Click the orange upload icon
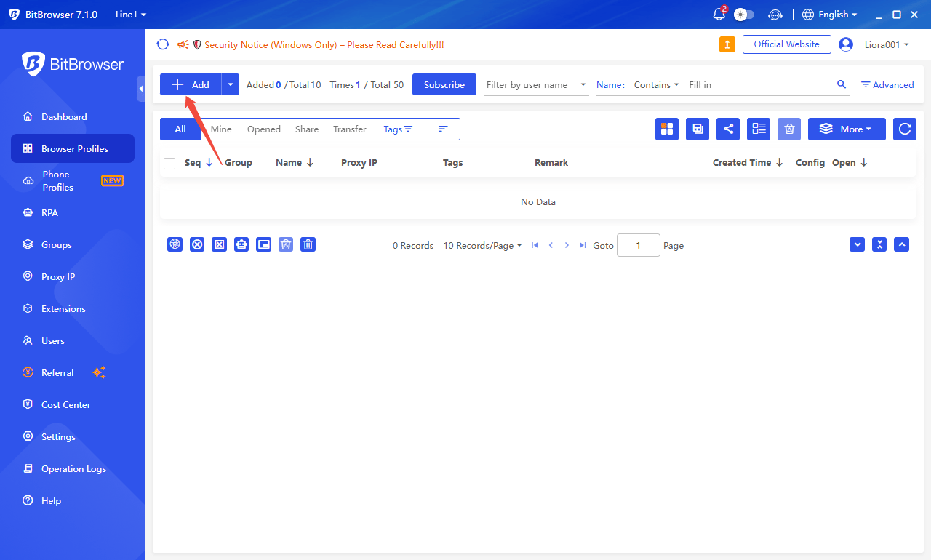This screenshot has height=560, width=931. click(727, 44)
